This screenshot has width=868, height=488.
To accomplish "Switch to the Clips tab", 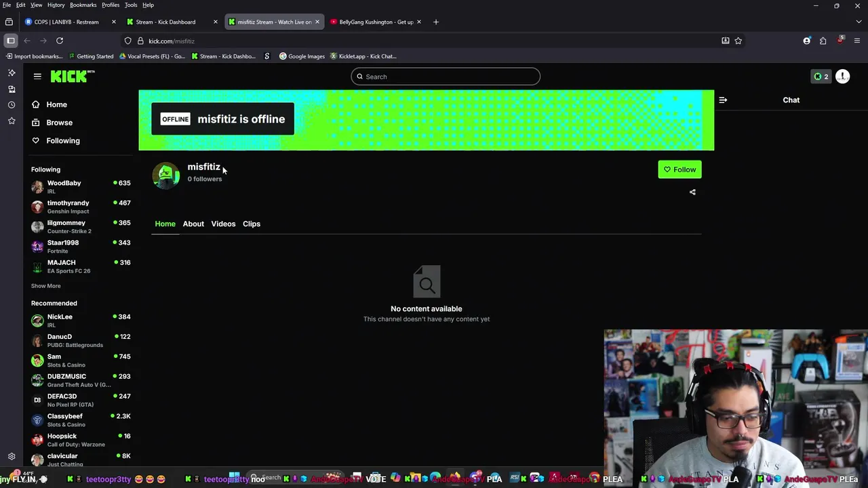I will coord(252,224).
